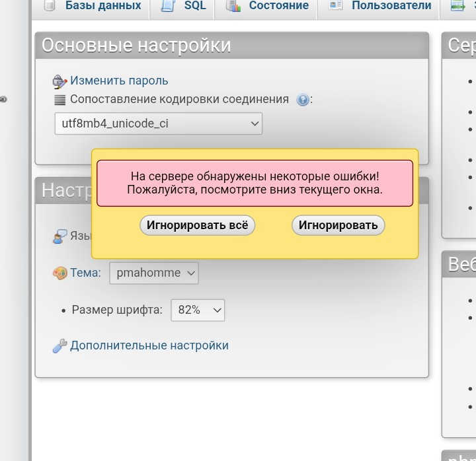The height and width of the screenshot is (461, 476).
Task: Switch to the Базы данных tab
Action: [102, 6]
